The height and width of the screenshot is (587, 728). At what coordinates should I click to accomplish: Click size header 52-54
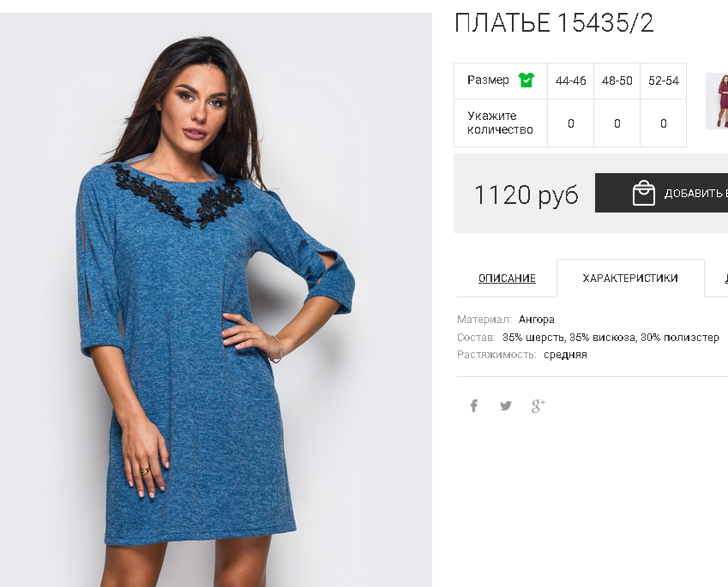pyautogui.click(x=664, y=81)
